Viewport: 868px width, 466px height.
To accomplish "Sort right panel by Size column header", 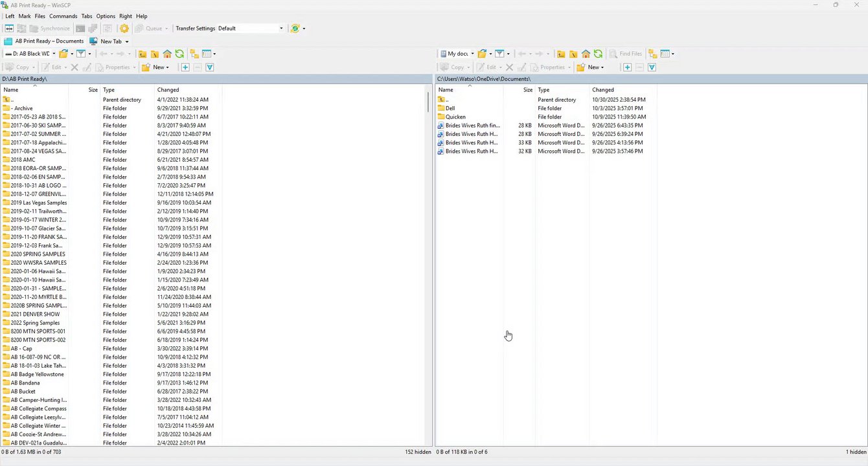I will click(x=520, y=90).
